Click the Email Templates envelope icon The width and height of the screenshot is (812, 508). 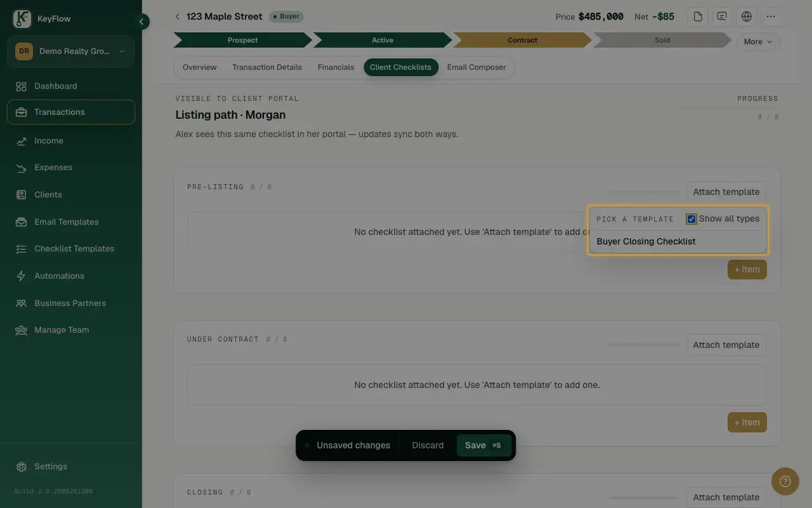pyautogui.click(x=21, y=222)
